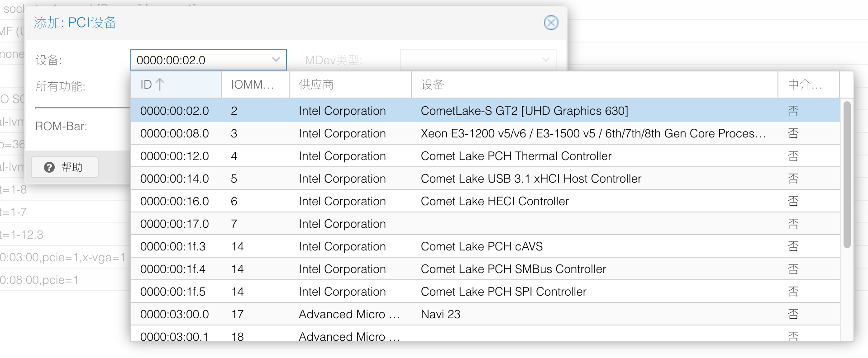The width and height of the screenshot is (868, 358).
Task: Select device row 0000:03:00.1
Action: [x=486, y=334]
